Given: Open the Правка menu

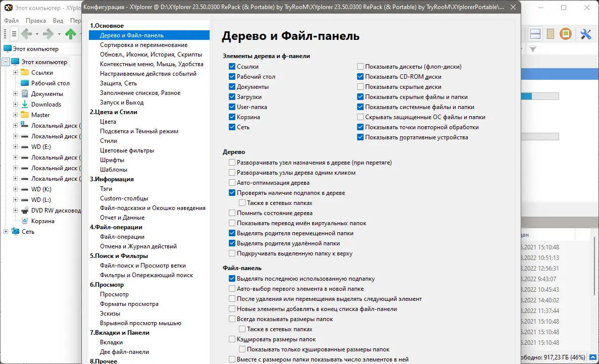Looking at the screenshot, I should click(35, 21).
